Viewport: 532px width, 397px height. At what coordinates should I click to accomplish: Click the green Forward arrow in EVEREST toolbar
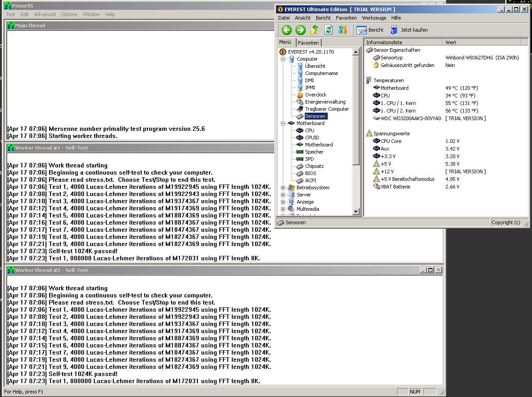coord(301,30)
